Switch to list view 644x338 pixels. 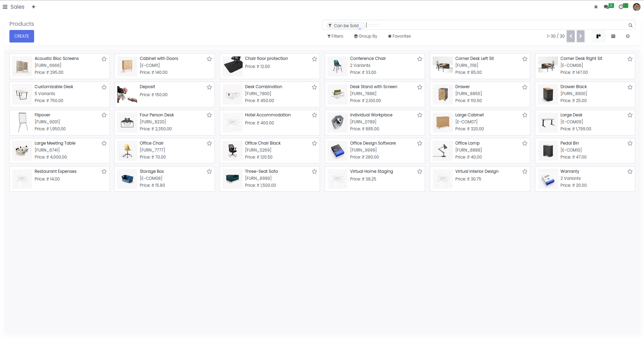[x=613, y=36]
